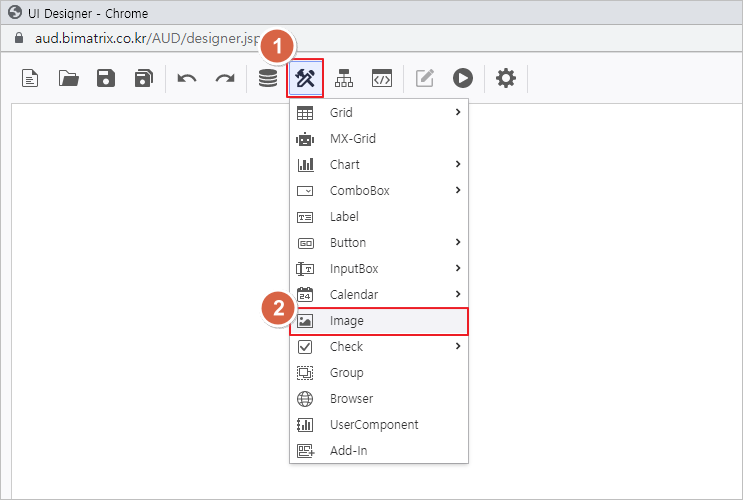Open the database data source icon

pos(268,78)
